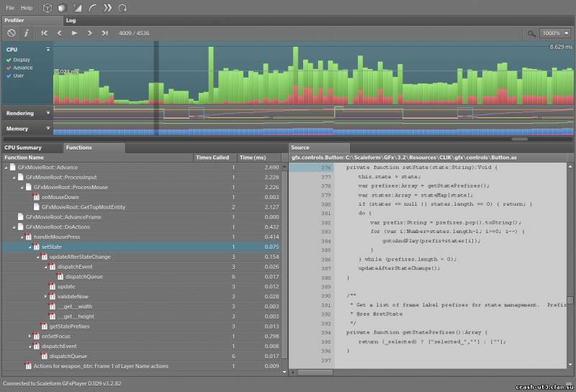Image resolution: width=576 pixels, height=392 pixels.
Task: Switch to the Log tab
Action: point(71,20)
